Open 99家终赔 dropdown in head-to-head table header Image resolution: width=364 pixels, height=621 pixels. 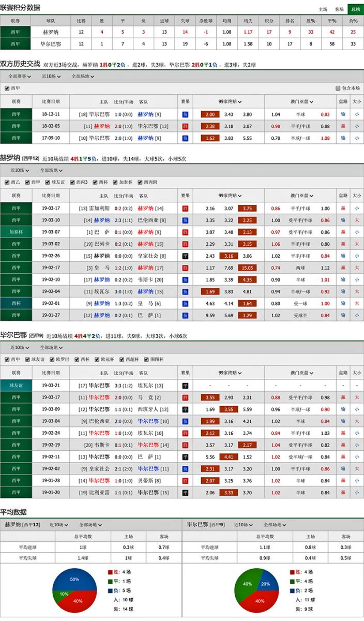230,101
